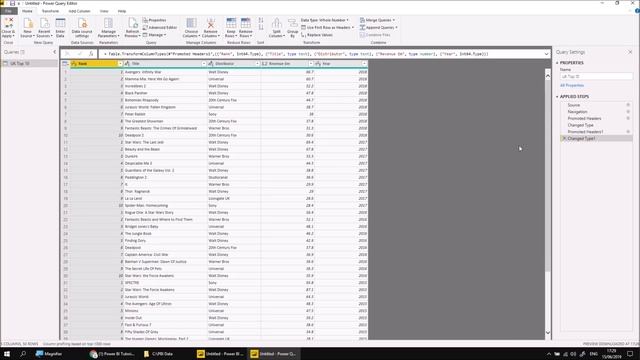Click the Title column data type icon
Viewport: 640px width, 360px height.
(x=127, y=64)
